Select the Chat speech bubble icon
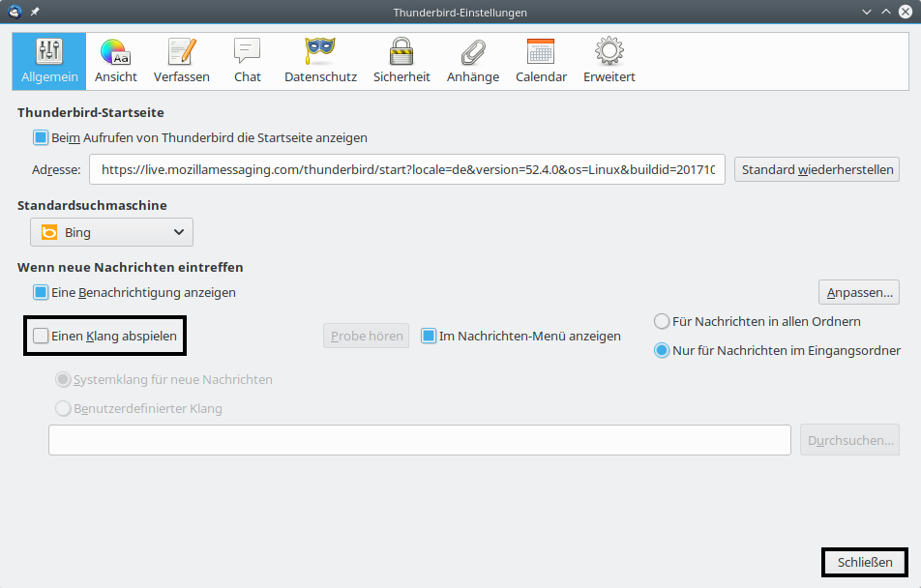 click(x=248, y=60)
